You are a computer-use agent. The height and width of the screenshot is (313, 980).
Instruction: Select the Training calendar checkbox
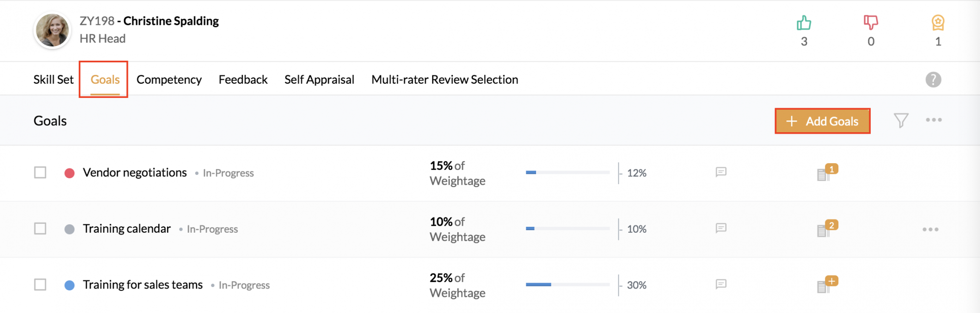[40, 229]
